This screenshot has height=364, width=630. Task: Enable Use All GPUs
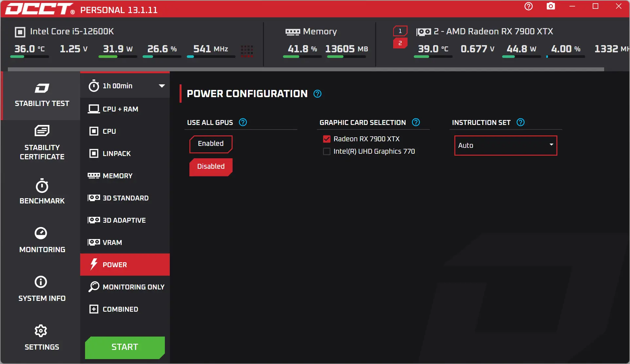coord(211,144)
